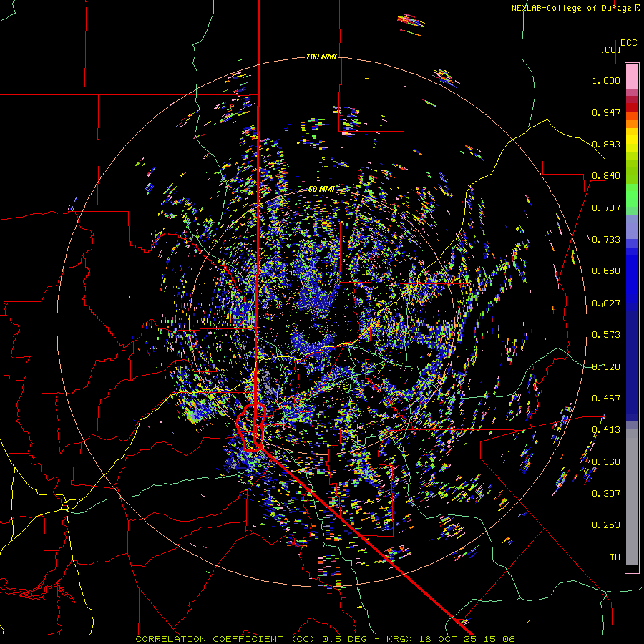The width and height of the screenshot is (644, 644).
Task: Pick the red segment of the color bar
Action: point(632,107)
